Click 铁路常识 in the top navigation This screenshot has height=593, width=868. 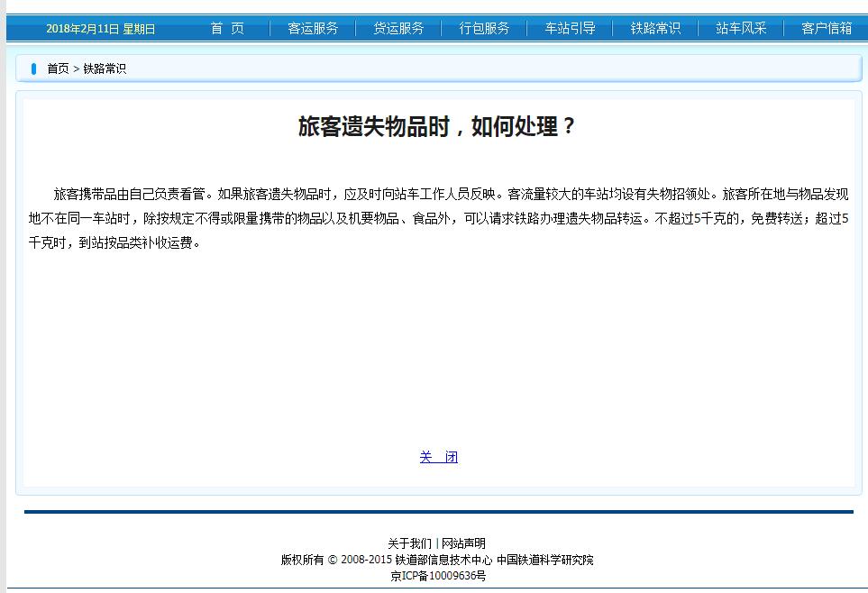pyautogui.click(x=655, y=28)
